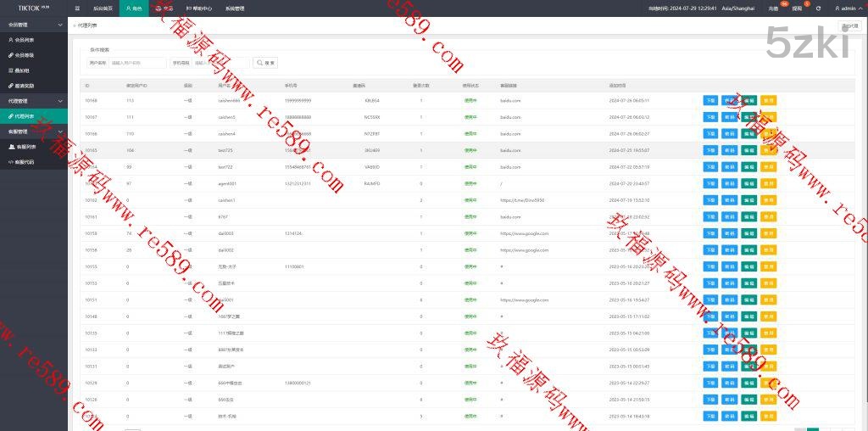Click the yellow 禁用 button for caishen666
Screen dimensions: 868x431
tap(768, 100)
